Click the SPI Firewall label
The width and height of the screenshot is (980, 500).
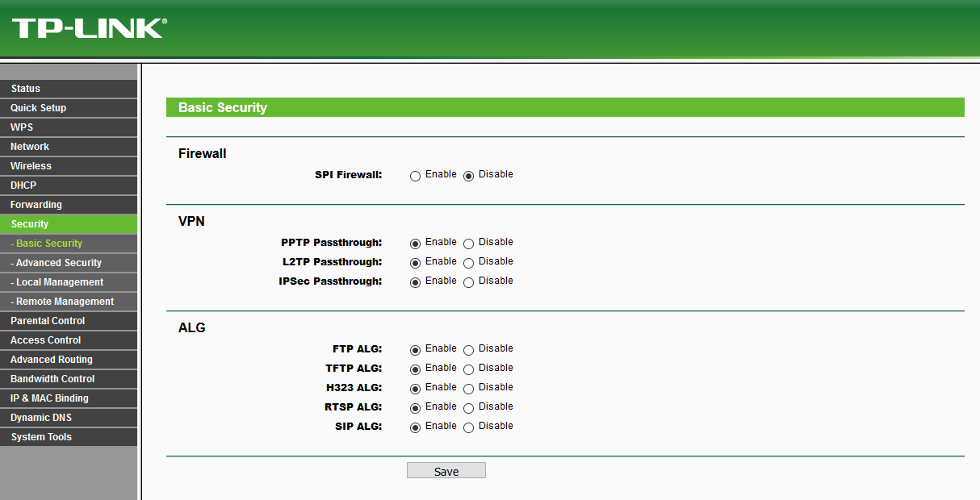[348, 174]
